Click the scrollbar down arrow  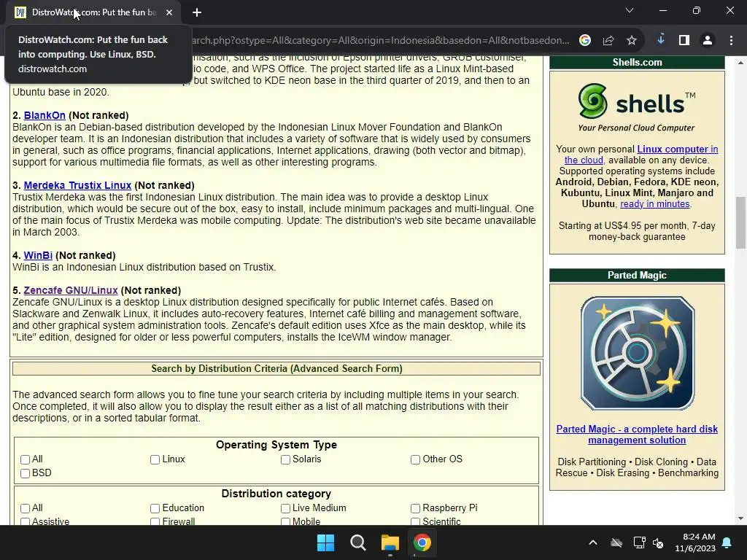click(x=740, y=518)
